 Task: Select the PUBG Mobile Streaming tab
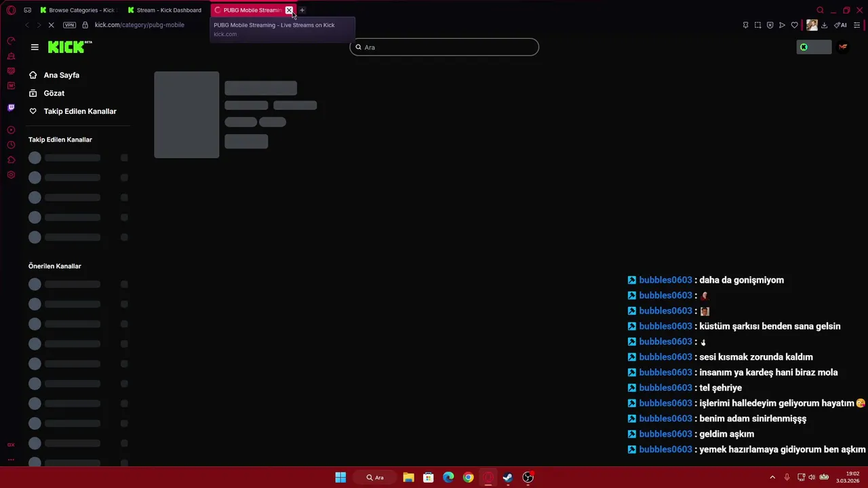[248, 10]
